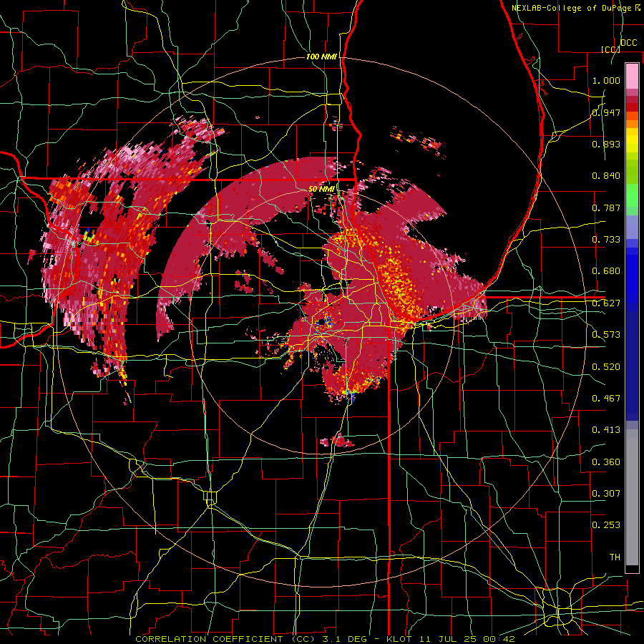This screenshot has width=644, height=644.
Task: Click the 100 NMI range ring label
Action: (321, 57)
